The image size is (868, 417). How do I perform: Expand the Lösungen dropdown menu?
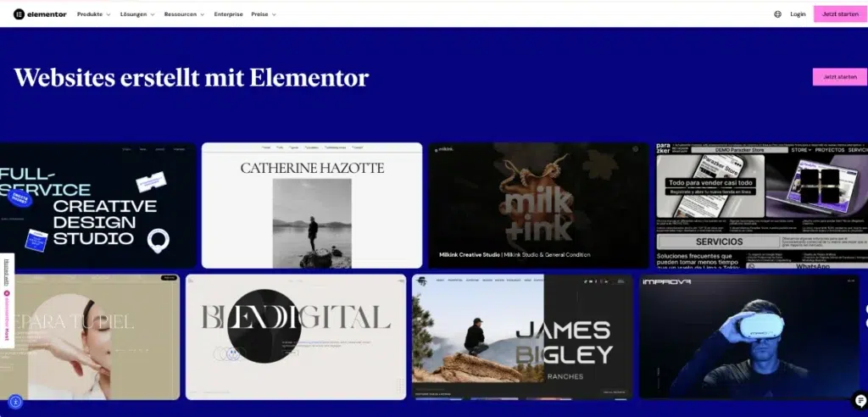click(x=137, y=14)
